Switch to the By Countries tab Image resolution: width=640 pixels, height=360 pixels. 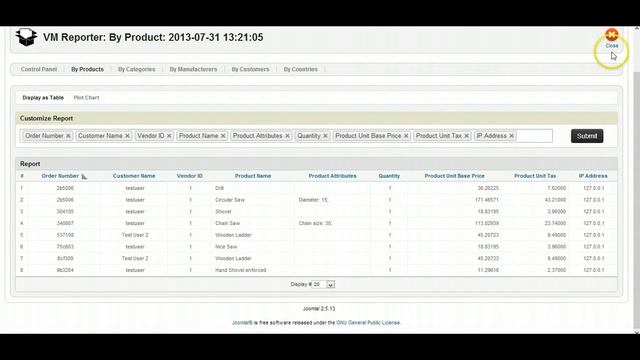click(x=301, y=69)
